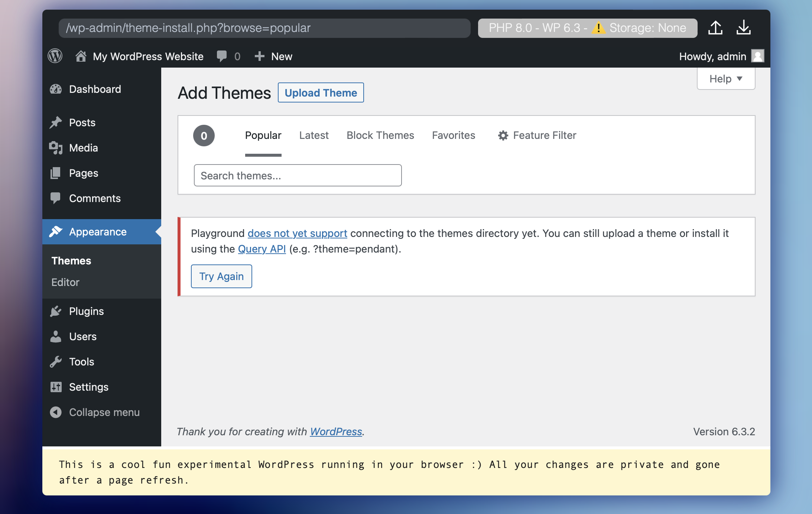Click the Upload Theme button

tap(321, 92)
